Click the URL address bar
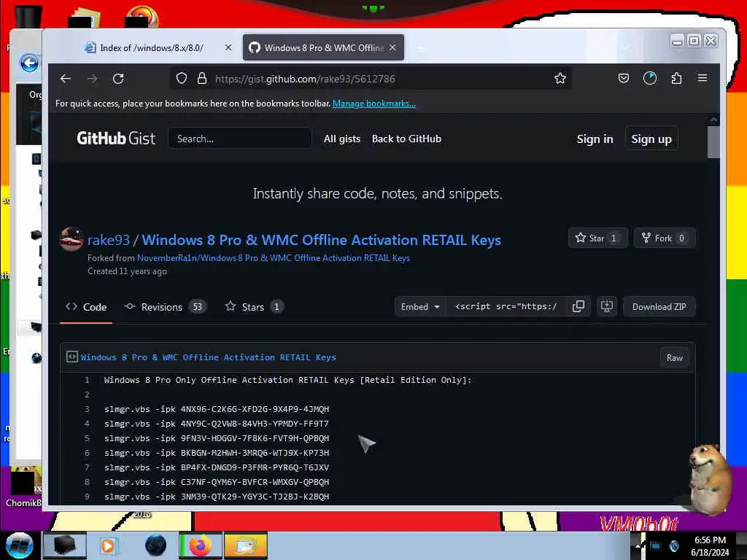The width and height of the screenshot is (747, 560). pyautogui.click(x=371, y=79)
